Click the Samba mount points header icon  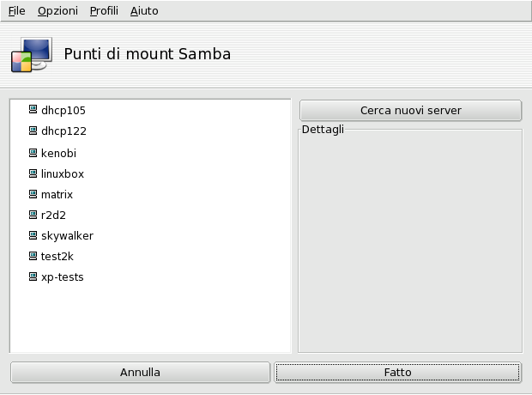pos(31,54)
